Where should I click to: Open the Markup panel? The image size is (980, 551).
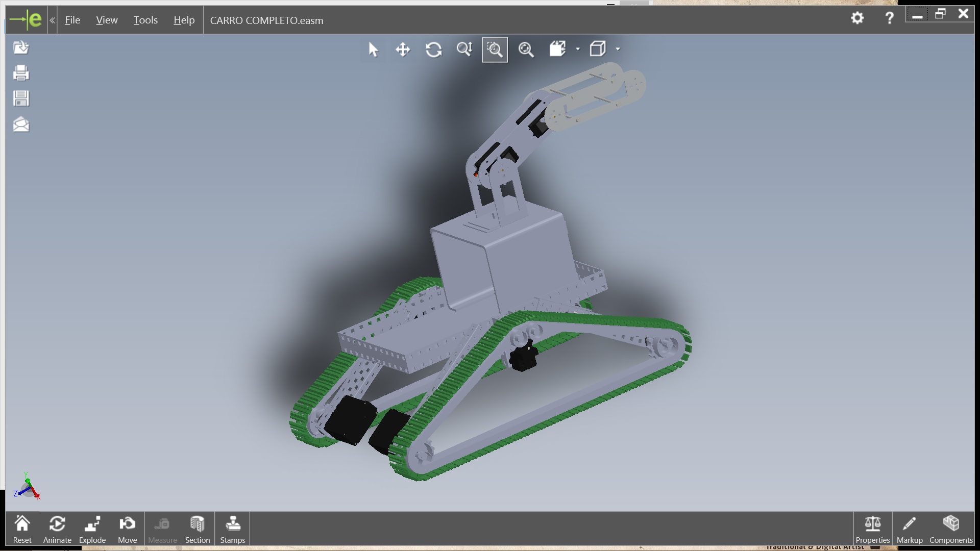coord(910,529)
